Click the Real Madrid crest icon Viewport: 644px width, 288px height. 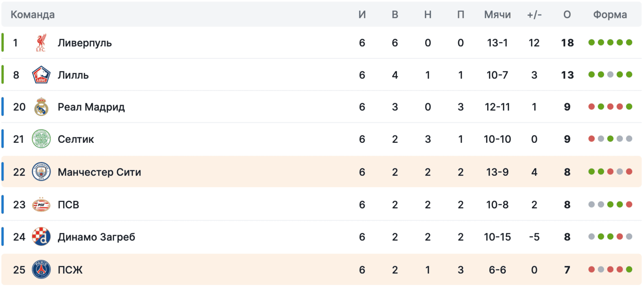41,107
